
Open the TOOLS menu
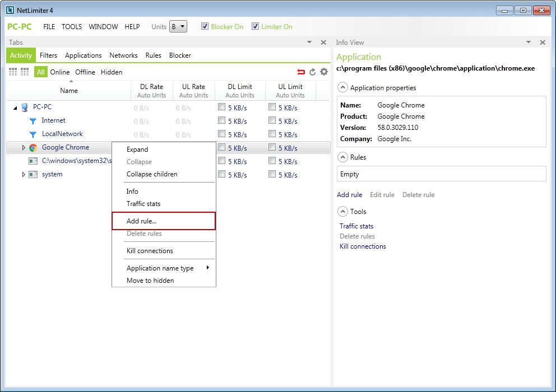pyautogui.click(x=72, y=26)
